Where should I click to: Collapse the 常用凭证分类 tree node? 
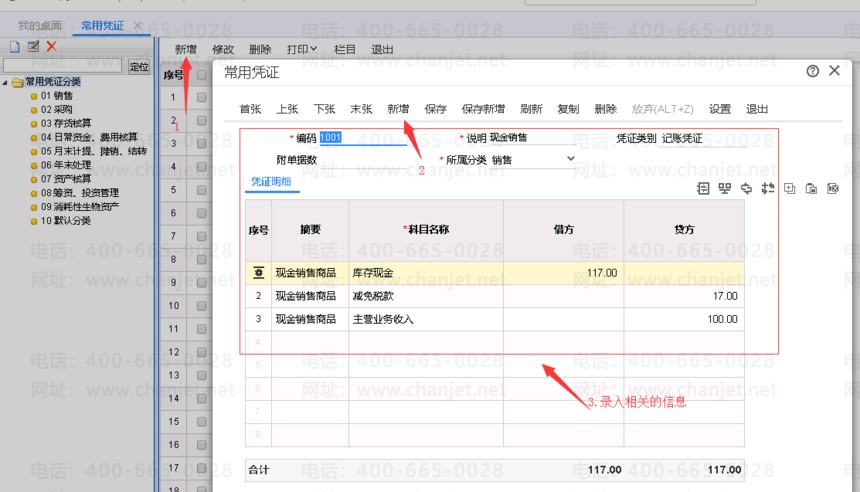(x=6, y=82)
